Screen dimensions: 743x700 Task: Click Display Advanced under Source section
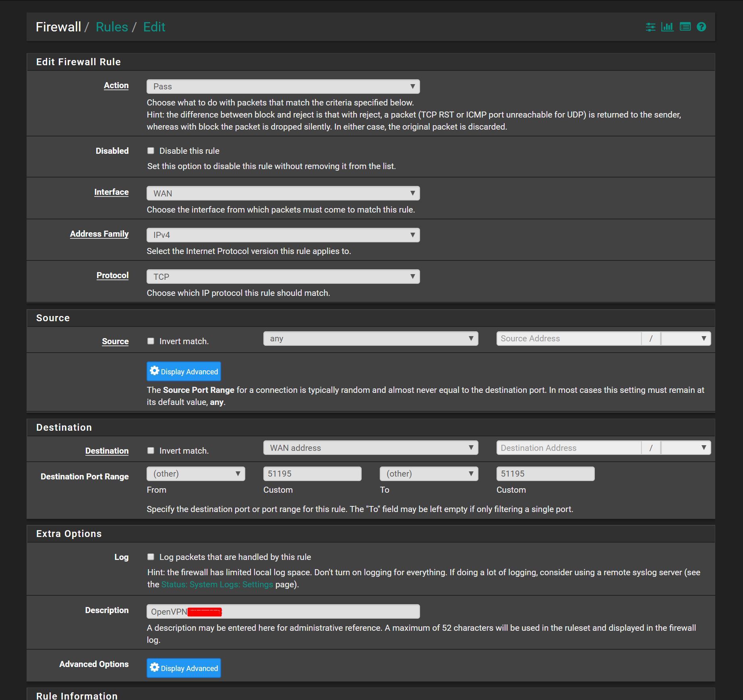(x=184, y=372)
